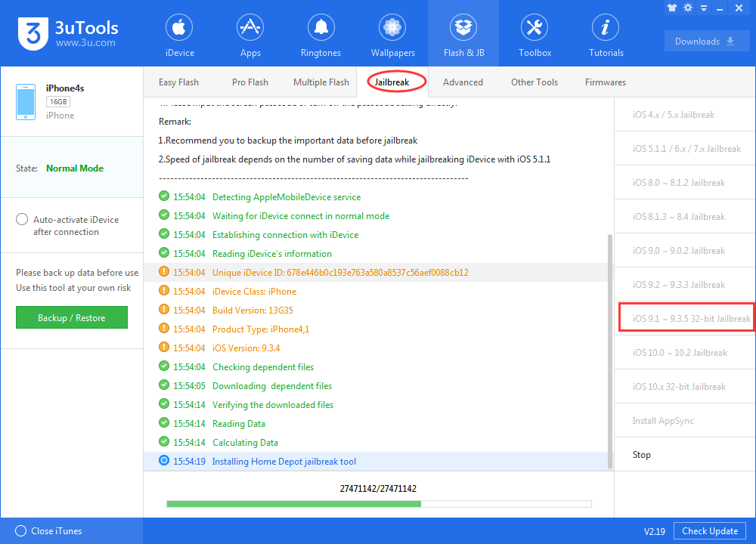
Task: Click Install AppSync option
Action: pos(685,421)
